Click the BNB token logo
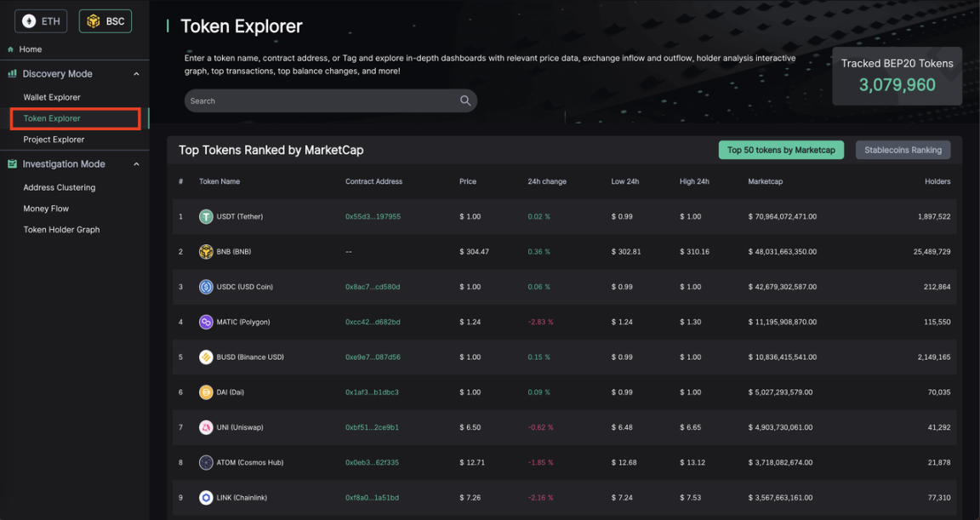This screenshot has width=980, height=520. tap(206, 252)
